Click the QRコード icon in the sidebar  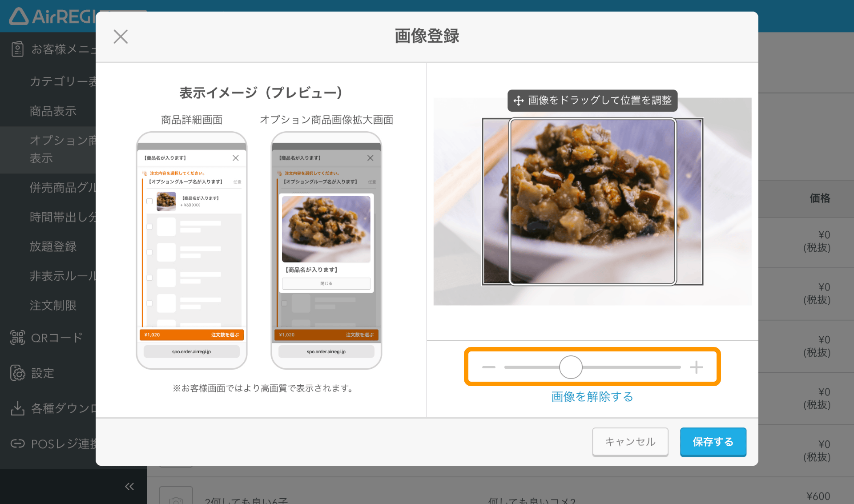click(17, 338)
